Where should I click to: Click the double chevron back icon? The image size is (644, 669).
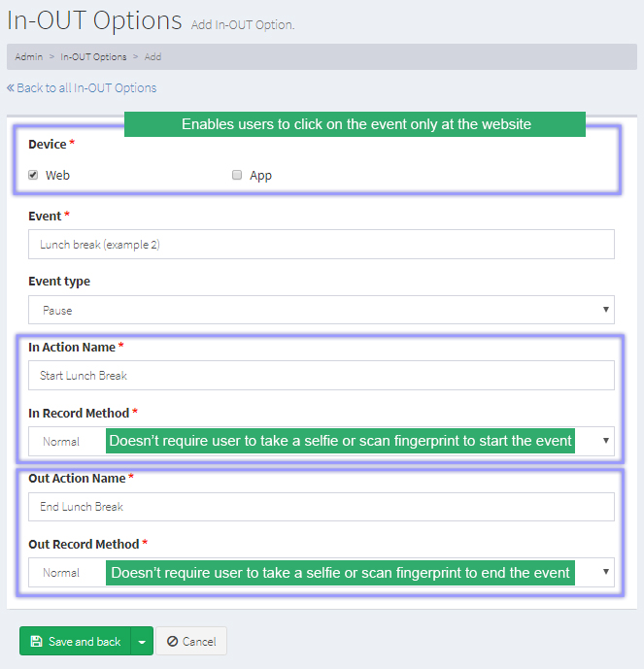(x=11, y=87)
